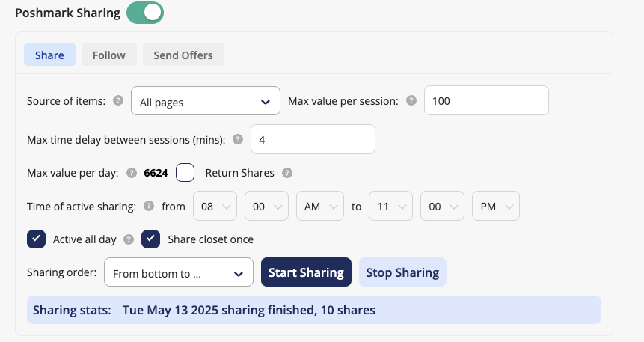Viewport: 644px width, 342px height.
Task: Click help icon for Max time delay
Action: (x=238, y=139)
